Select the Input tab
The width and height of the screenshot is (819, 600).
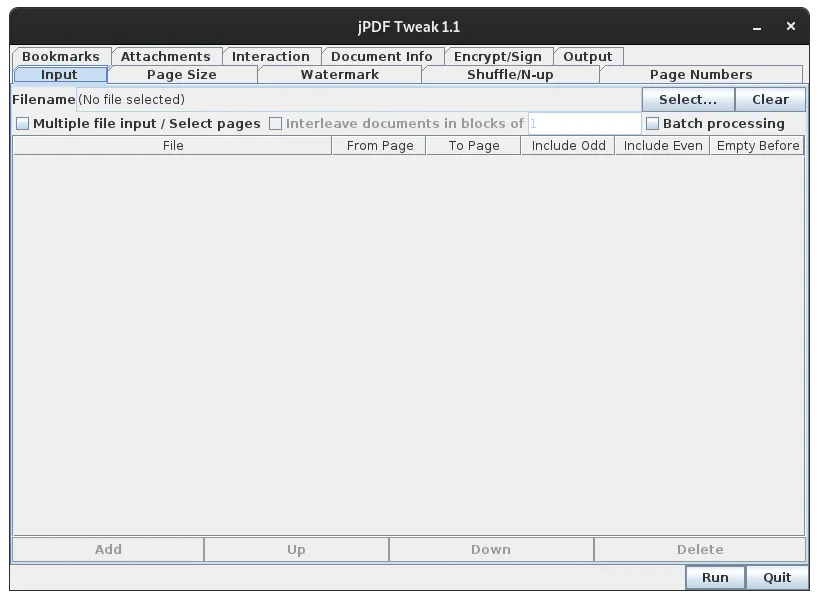(x=59, y=75)
